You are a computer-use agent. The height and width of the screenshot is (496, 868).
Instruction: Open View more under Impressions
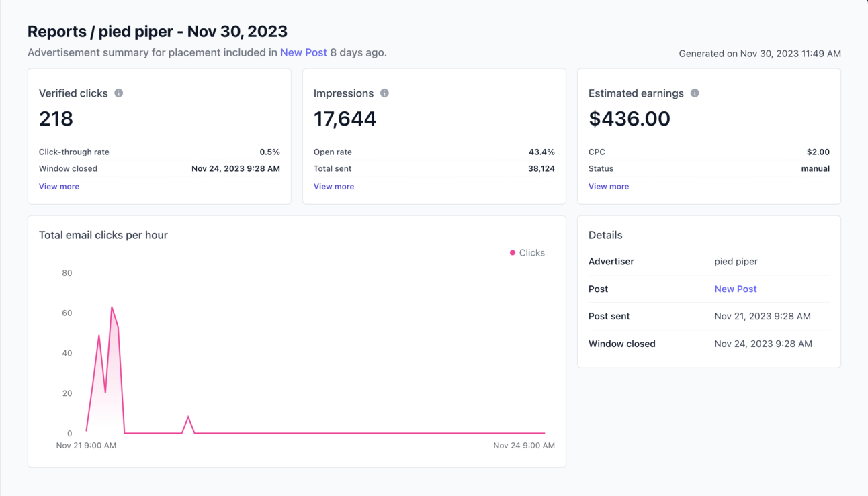pyautogui.click(x=334, y=187)
